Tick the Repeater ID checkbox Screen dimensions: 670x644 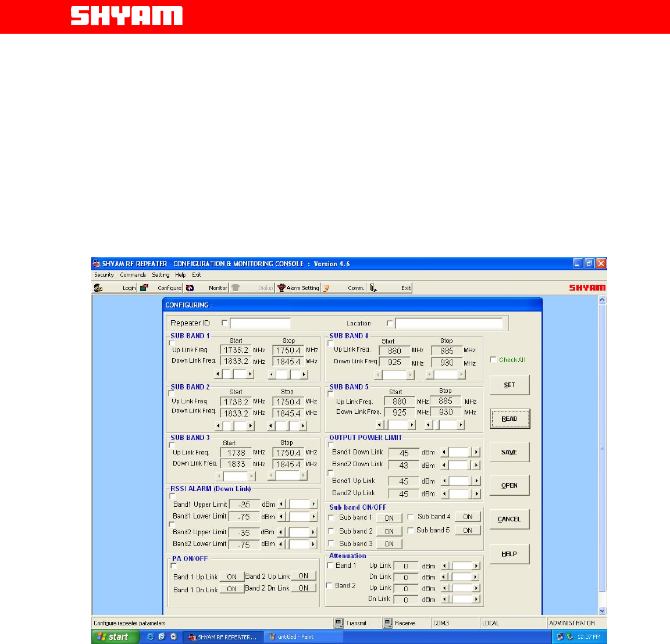(x=224, y=323)
